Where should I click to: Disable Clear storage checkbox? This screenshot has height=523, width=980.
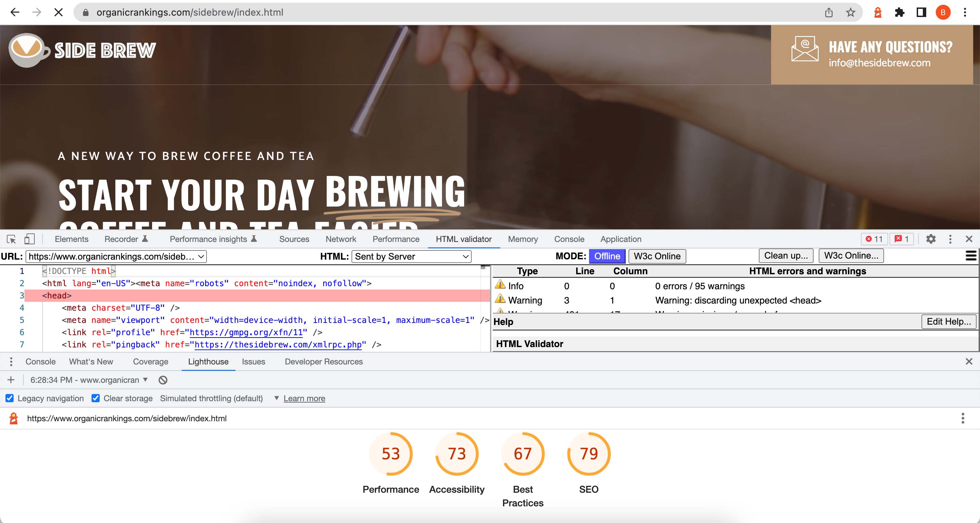96,398
